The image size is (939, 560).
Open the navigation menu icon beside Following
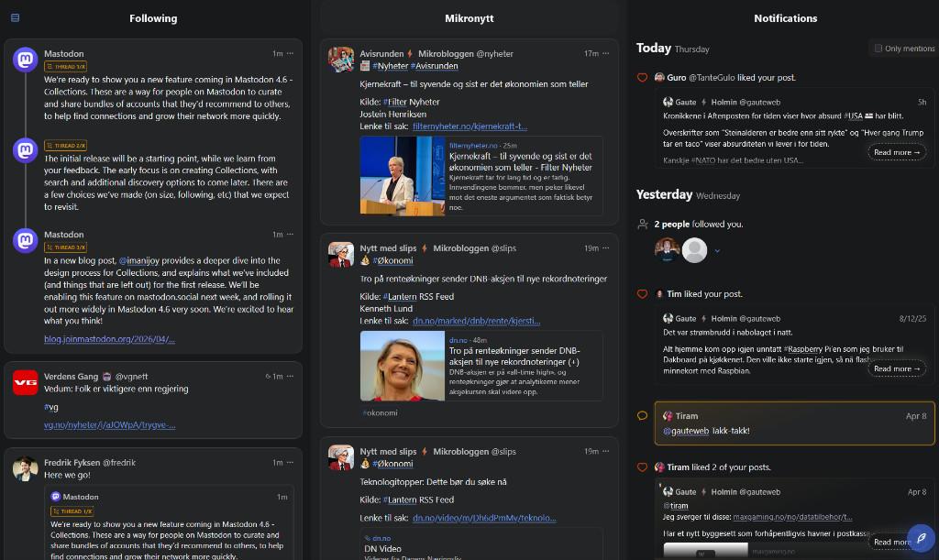tap(15, 17)
